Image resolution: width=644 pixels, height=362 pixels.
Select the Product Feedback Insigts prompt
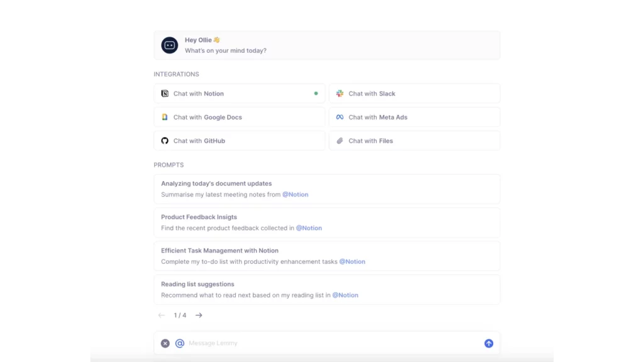(326, 222)
